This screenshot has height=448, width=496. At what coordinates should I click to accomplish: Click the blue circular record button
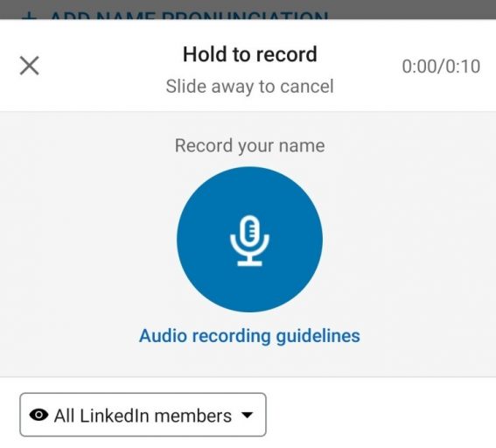click(249, 240)
